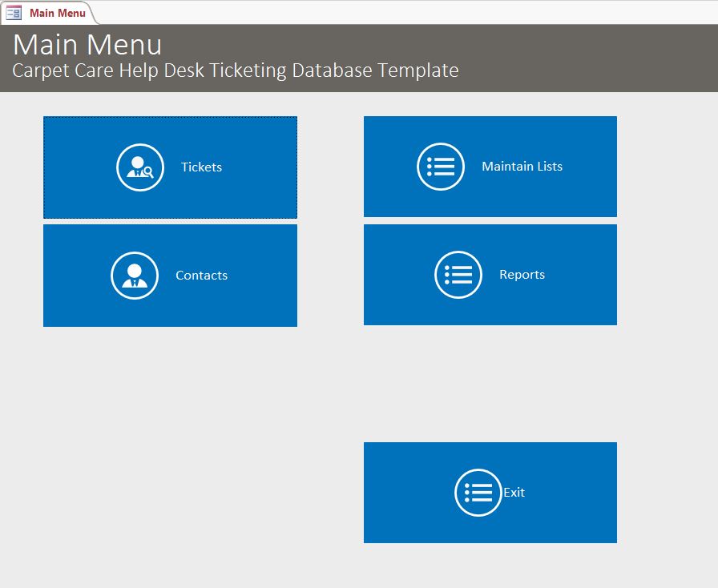Click the Exit list icon
Viewport: 718px width, 588px height.
(478, 493)
